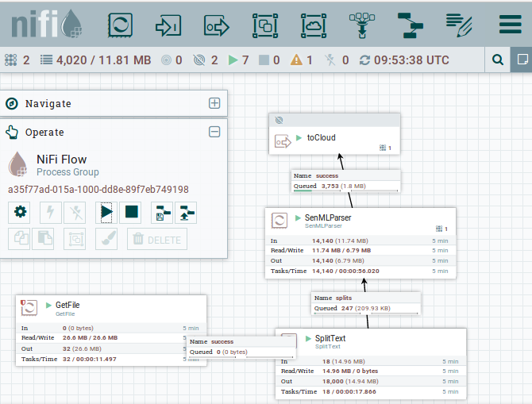Click the not transmitting remote groups indicator

click(x=199, y=60)
